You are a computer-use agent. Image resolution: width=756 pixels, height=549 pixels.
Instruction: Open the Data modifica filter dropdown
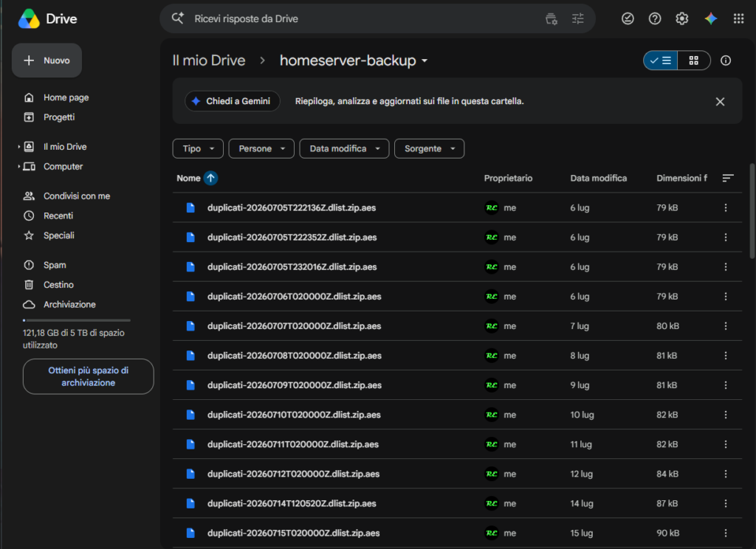click(344, 148)
